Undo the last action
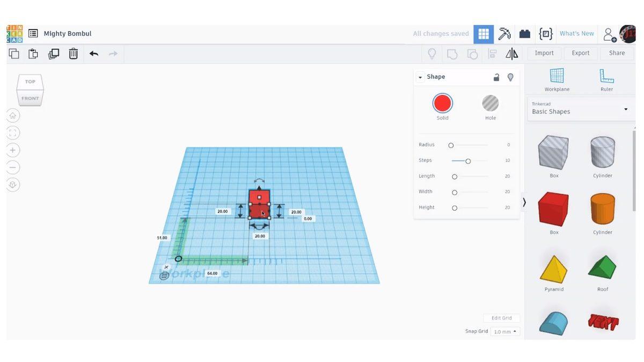 pyautogui.click(x=93, y=53)
